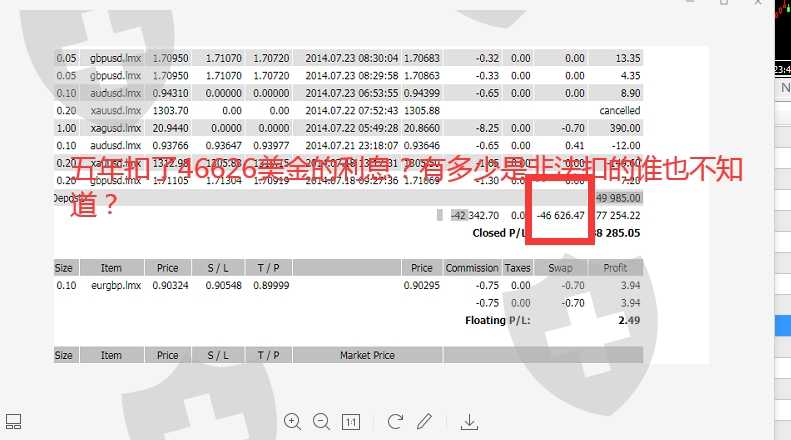Zoom out of the image

(321, 421)
